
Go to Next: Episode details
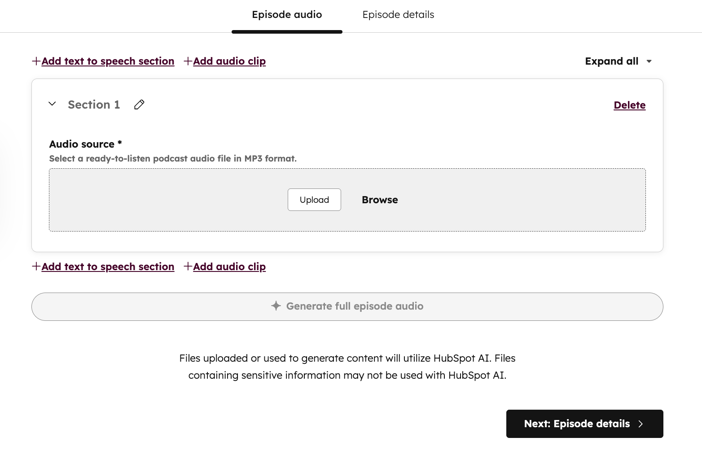tap(584, 424)
